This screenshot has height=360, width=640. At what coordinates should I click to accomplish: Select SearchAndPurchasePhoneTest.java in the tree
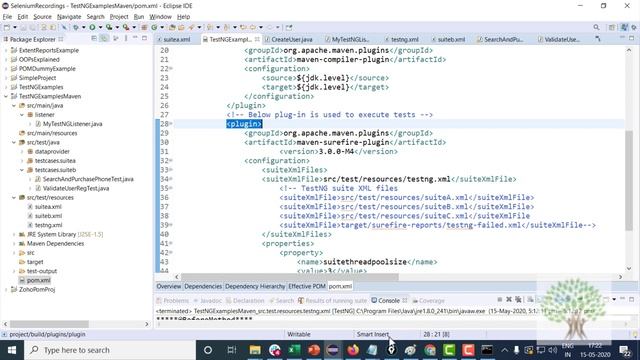coord(88,179)
